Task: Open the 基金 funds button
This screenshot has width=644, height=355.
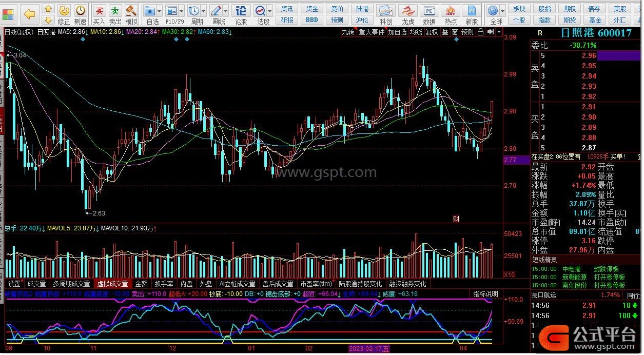Action: coord(595,20)
